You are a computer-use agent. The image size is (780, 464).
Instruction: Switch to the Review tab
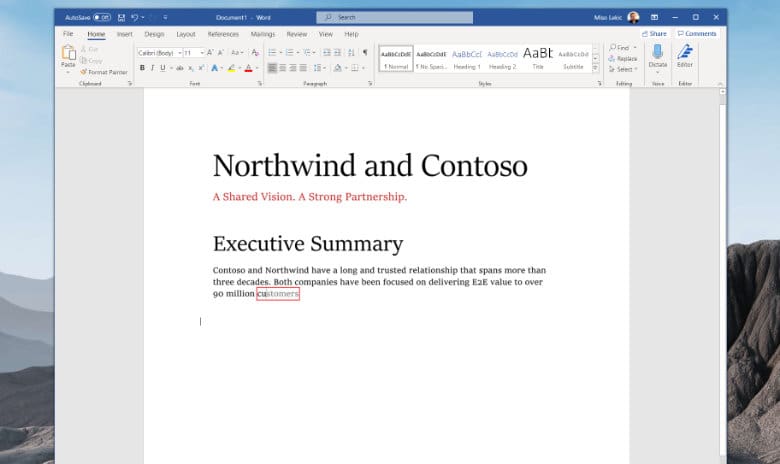[x=296, y=34]
